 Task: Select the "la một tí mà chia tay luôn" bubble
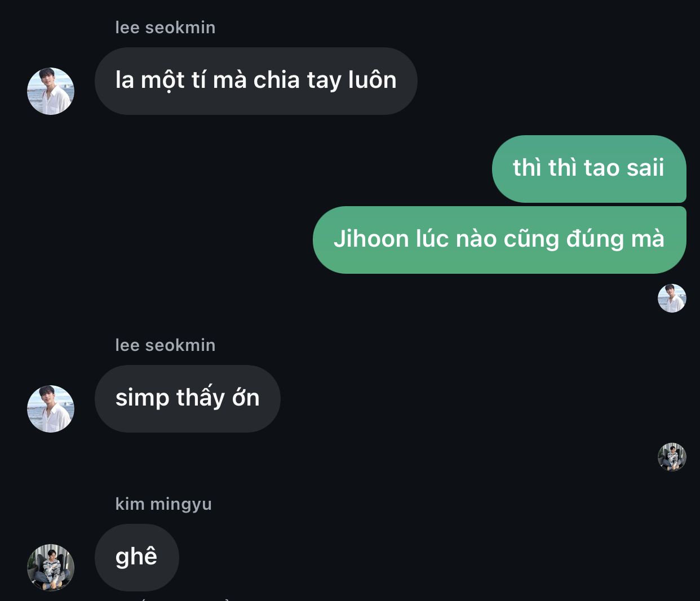(256, 81)
